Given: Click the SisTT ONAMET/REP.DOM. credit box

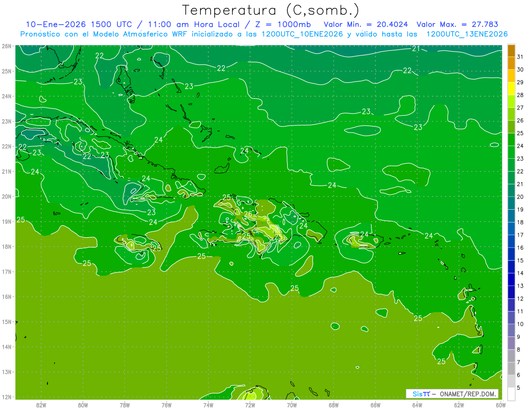Looking at the screenshot, I should (452, 394).
